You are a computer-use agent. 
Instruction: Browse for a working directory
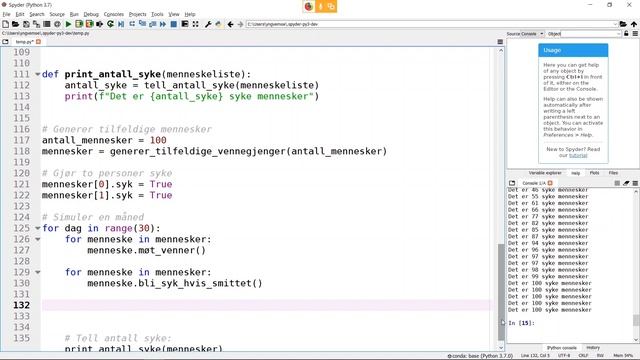(623, 24)
